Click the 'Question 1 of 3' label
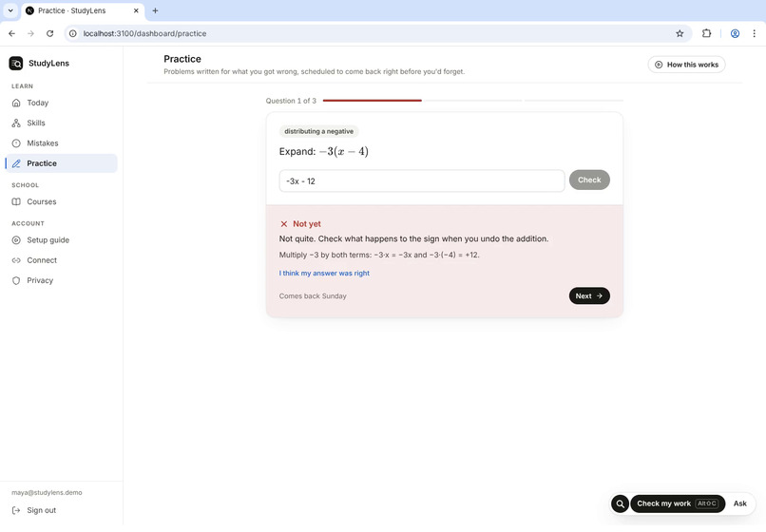The height and width of the screenshot is (532, 766). click(x=291, y=101)
